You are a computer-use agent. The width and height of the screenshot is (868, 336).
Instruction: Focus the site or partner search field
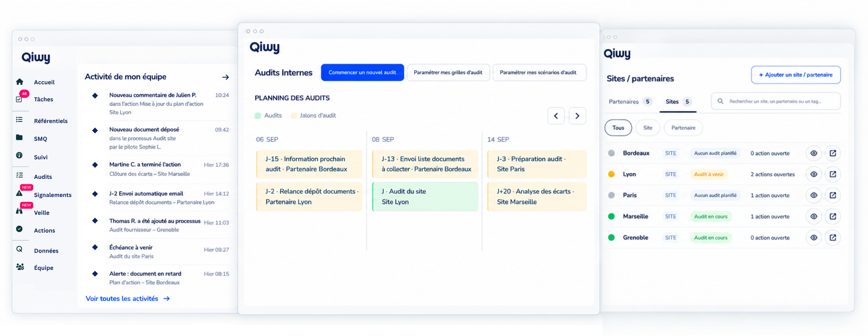tap(776, 101)
